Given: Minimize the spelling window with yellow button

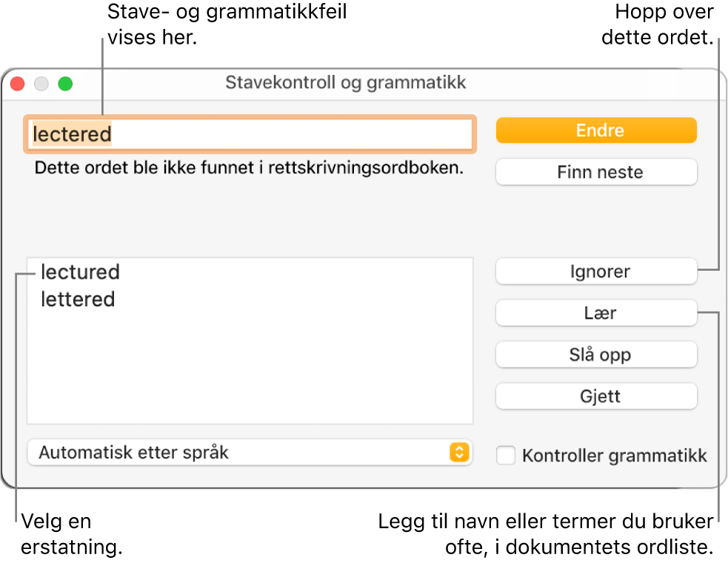Looking at the screenshot, I should (x=41, y=84).
